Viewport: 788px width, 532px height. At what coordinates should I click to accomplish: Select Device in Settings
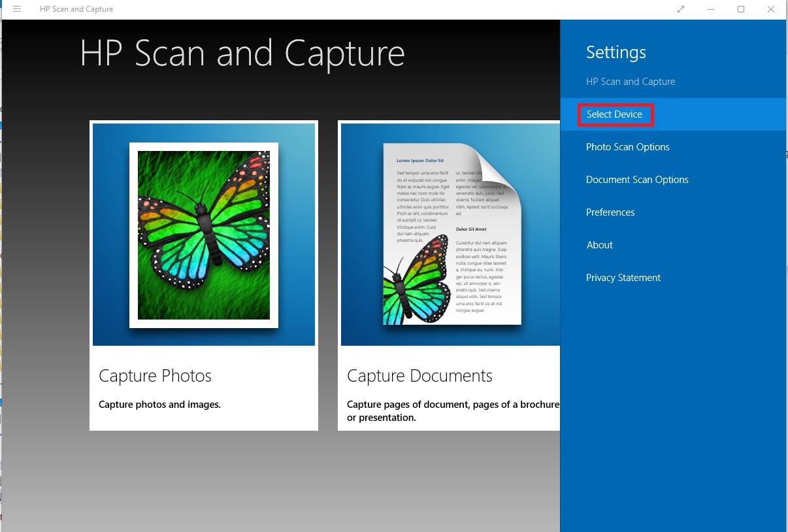point(674,114)
